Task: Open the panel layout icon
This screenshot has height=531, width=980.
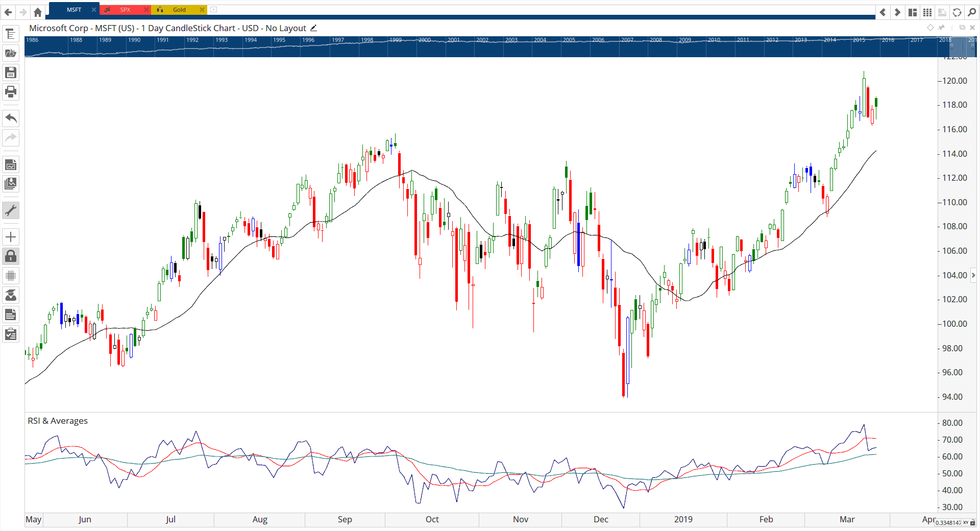Action: [x=913, y=12]
